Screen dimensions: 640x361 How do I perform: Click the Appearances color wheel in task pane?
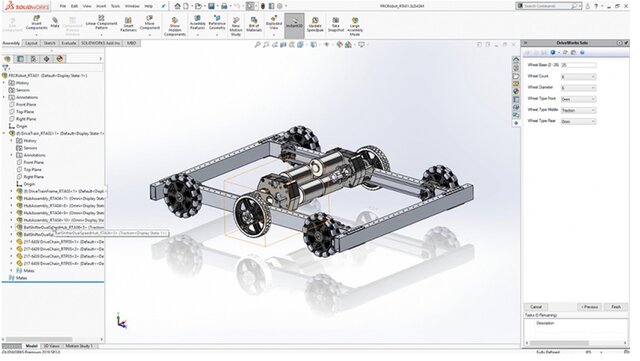pos(516,91)
